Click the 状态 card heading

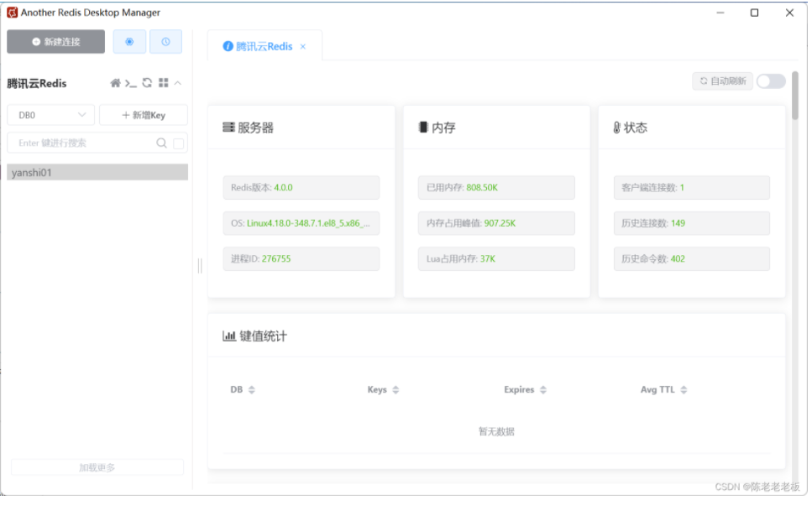pos(631,128)
